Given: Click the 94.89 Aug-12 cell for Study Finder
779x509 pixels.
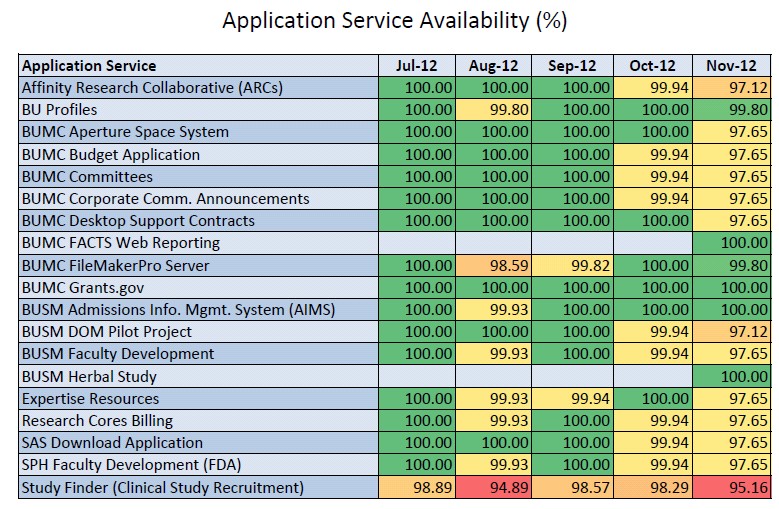Looking at the screenshot, I should 493,487.
